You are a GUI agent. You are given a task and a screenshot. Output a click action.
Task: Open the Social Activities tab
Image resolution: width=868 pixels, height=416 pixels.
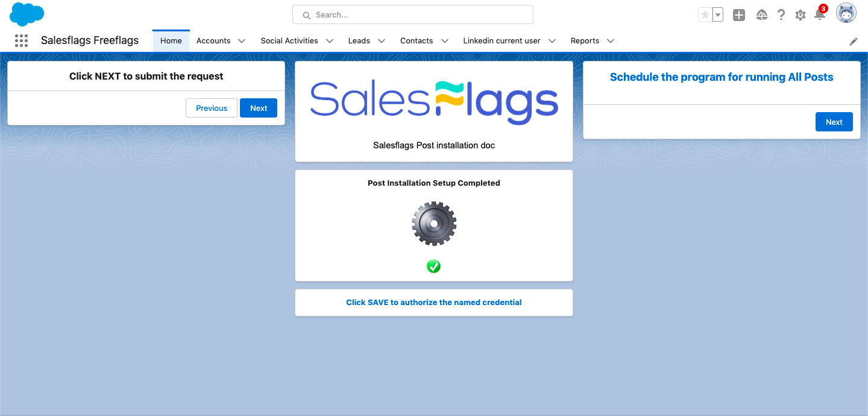[289, 41]
